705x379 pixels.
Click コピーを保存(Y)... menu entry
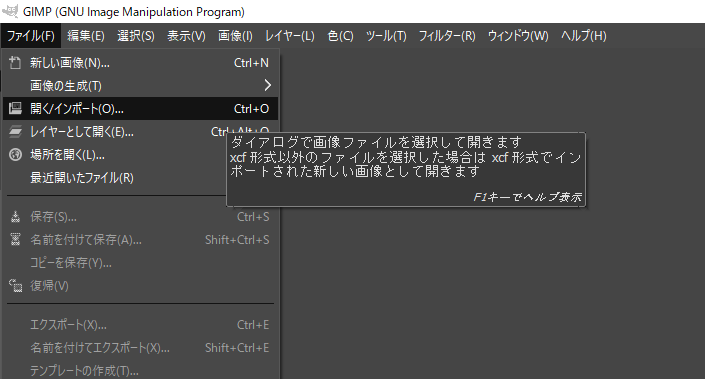tap(140, 263)
